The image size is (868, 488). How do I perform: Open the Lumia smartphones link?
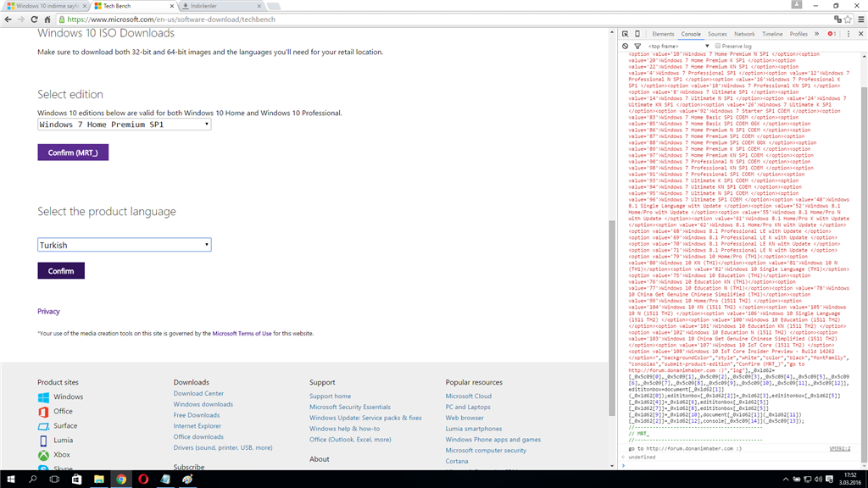474,429
